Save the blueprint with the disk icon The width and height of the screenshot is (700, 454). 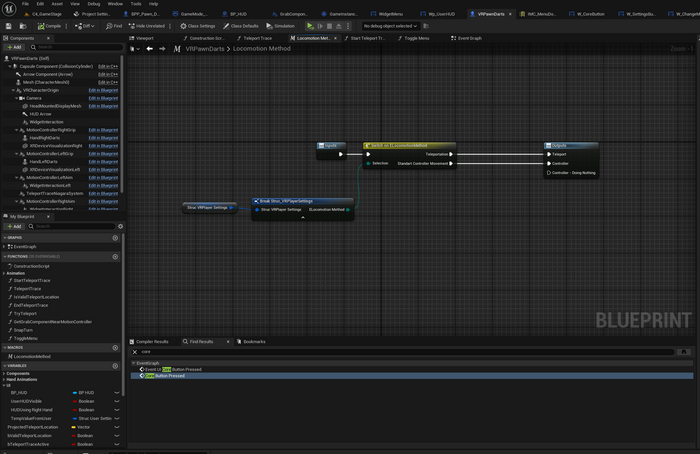[8, 26]
